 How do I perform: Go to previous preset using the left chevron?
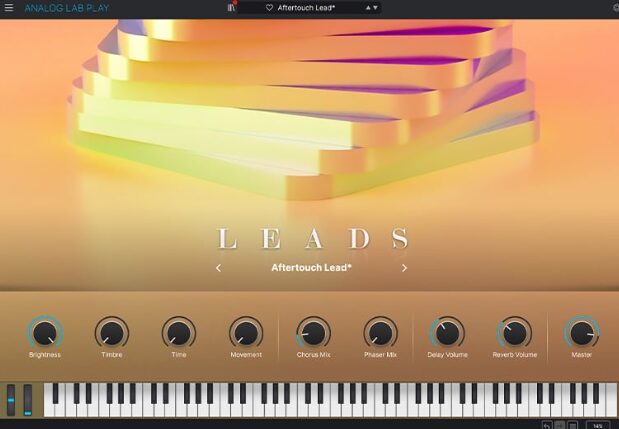pos(219,268)
